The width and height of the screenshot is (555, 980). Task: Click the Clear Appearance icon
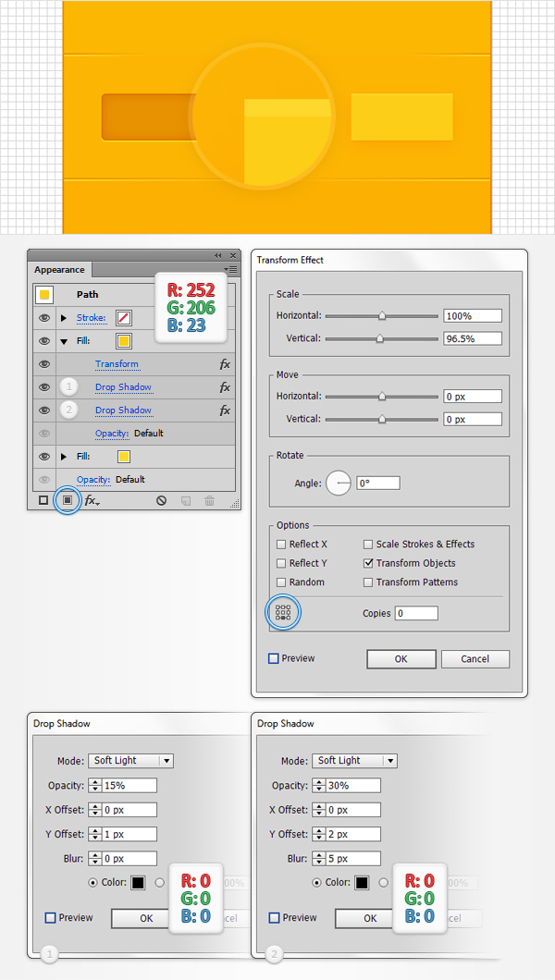(161, 500)
